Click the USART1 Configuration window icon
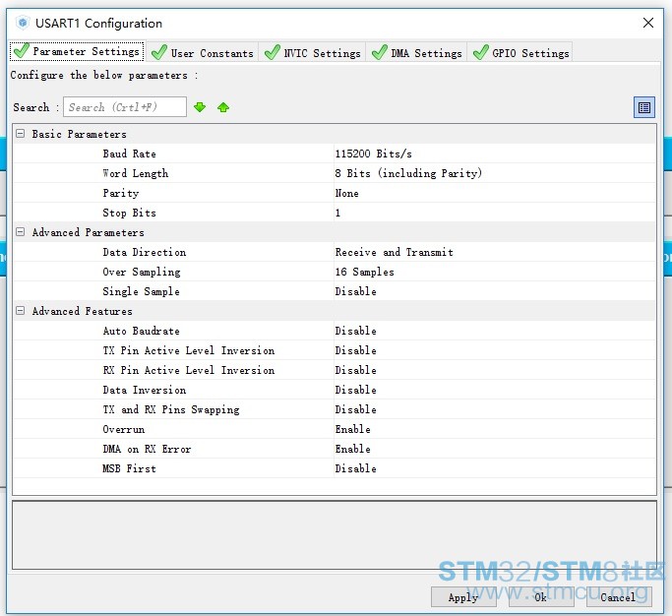Screen dimensions: 672x616 tap(23, 23)
